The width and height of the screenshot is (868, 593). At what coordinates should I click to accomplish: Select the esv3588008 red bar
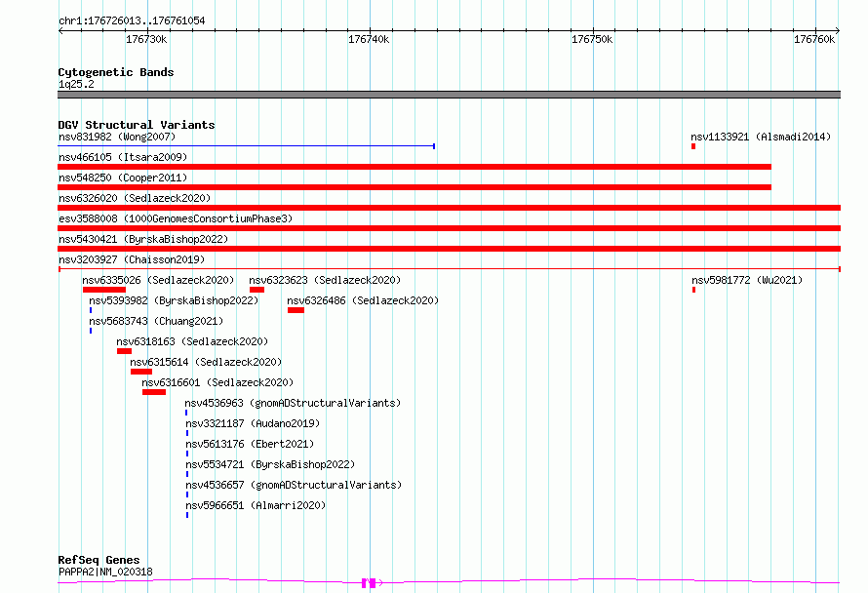pos(450,228)
